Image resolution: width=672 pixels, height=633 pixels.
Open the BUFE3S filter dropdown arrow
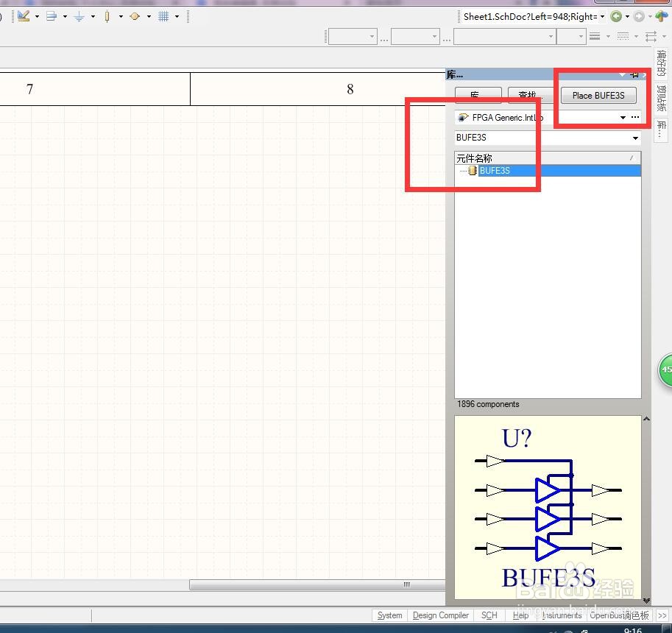click(x=635, y=138)
